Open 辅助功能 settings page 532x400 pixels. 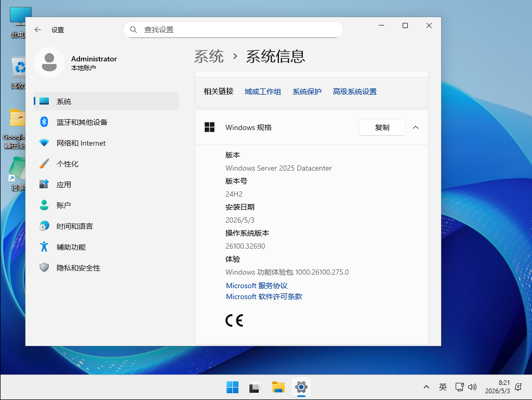(107, 247)
